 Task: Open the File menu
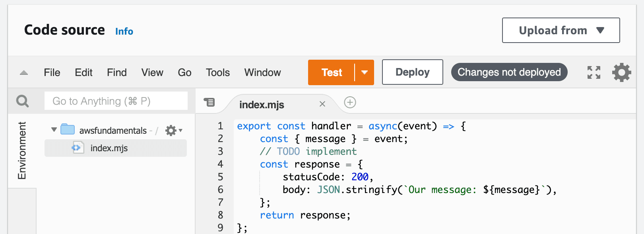[52, 72]
